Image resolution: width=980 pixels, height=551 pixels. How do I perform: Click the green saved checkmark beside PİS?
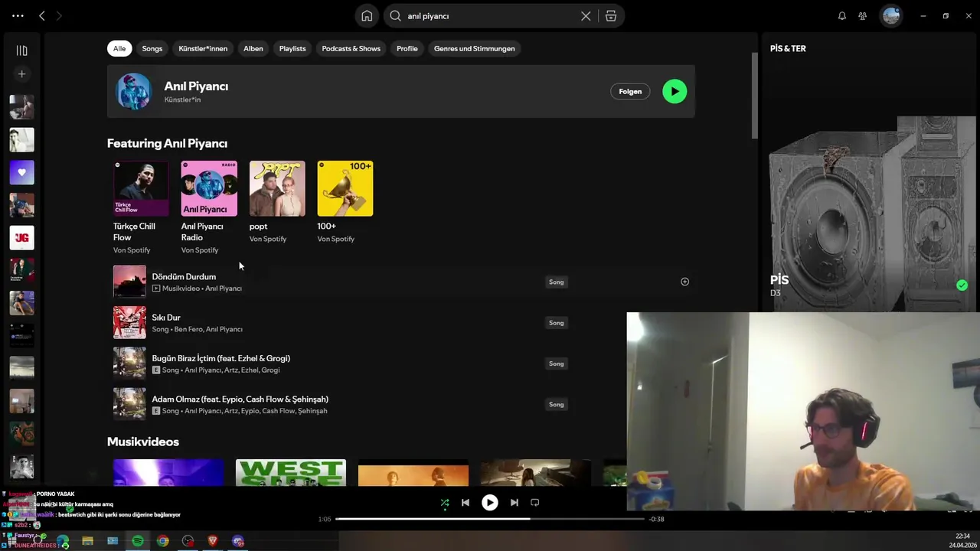coord(962,285)
